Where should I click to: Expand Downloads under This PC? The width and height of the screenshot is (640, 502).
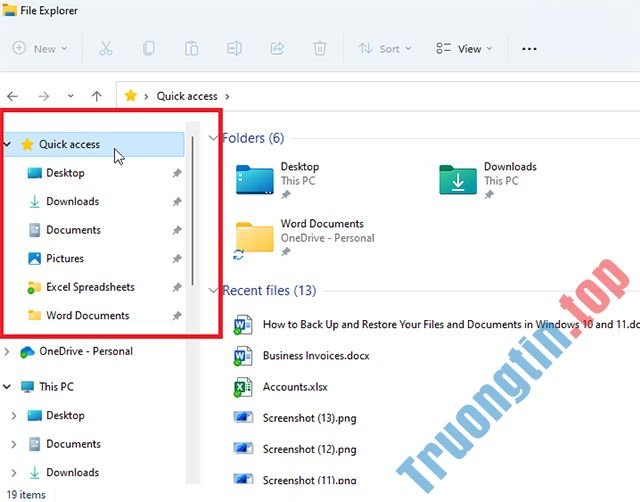click(x=13, y=473)
